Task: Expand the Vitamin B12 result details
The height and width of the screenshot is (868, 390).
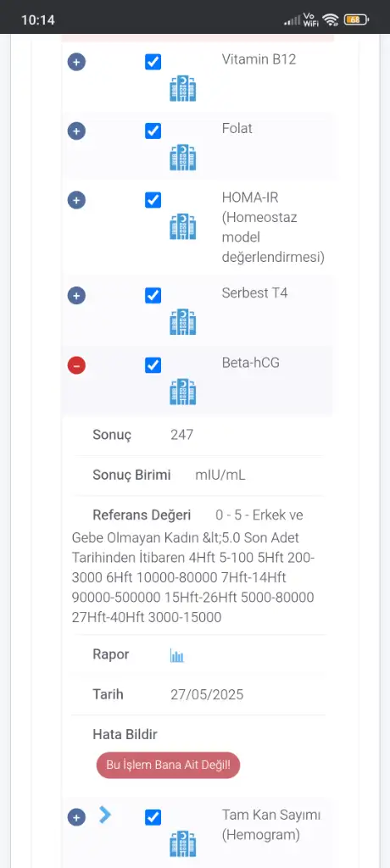Action: [x=76, y=61]
